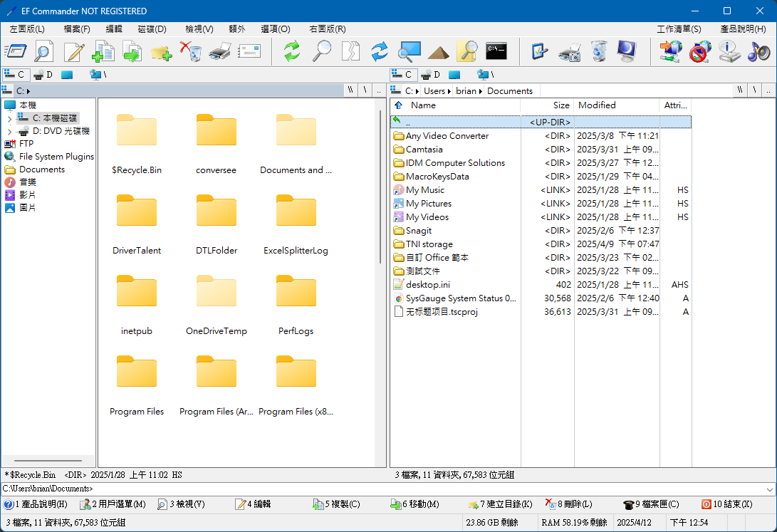Expand the D: DVD 光碟機 tree node
Image resolution: width=777 pixels, height=532 pixels.
[9, 132]
